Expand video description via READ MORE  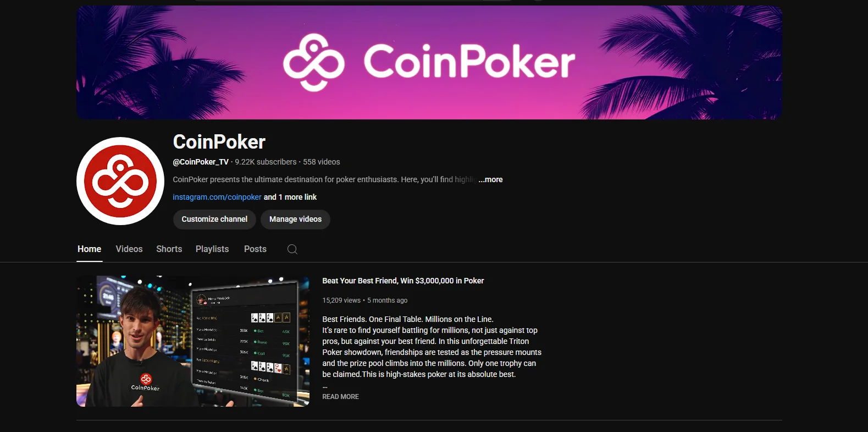pos(340,397)
